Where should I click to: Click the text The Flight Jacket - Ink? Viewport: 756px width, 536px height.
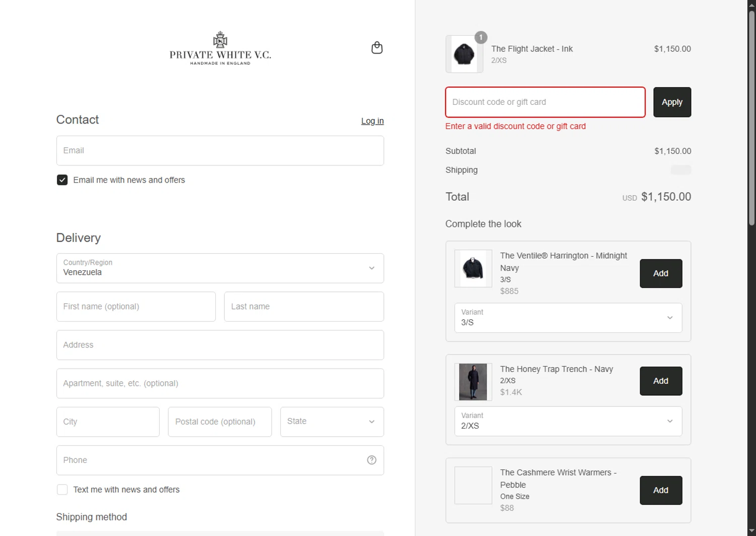[x=532, y=49]
